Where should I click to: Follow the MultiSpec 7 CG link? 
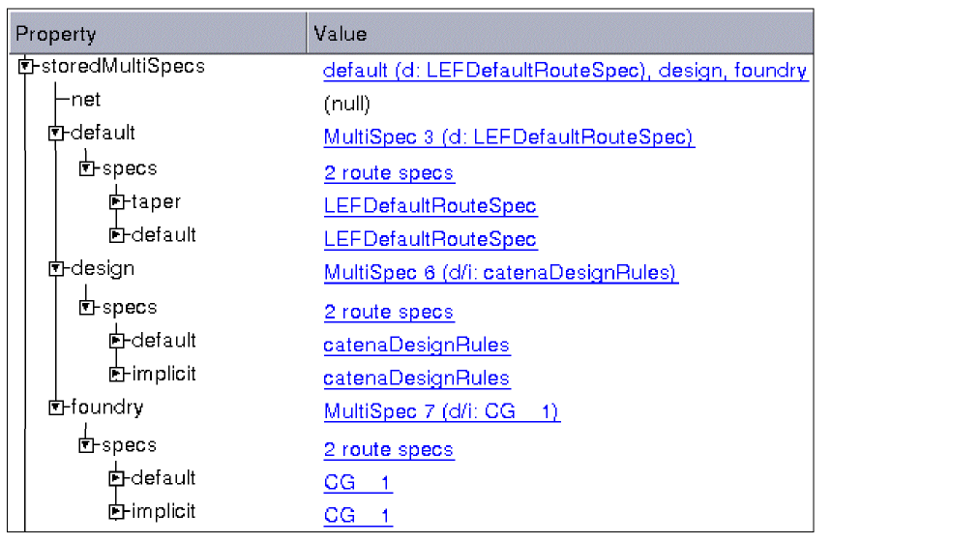(x=441, y=412)
